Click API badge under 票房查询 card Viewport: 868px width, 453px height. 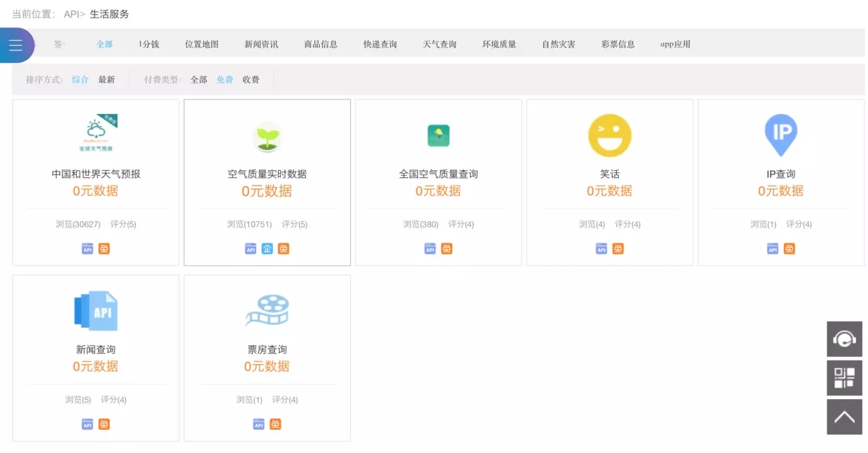tap(259, 424)
